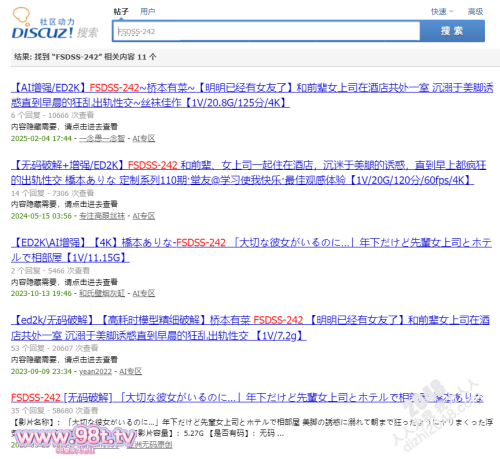Image resolution: width=500 pixels, height=459 pixels.
Task: Click the Discuz! logo
Action: click(55, 23)
